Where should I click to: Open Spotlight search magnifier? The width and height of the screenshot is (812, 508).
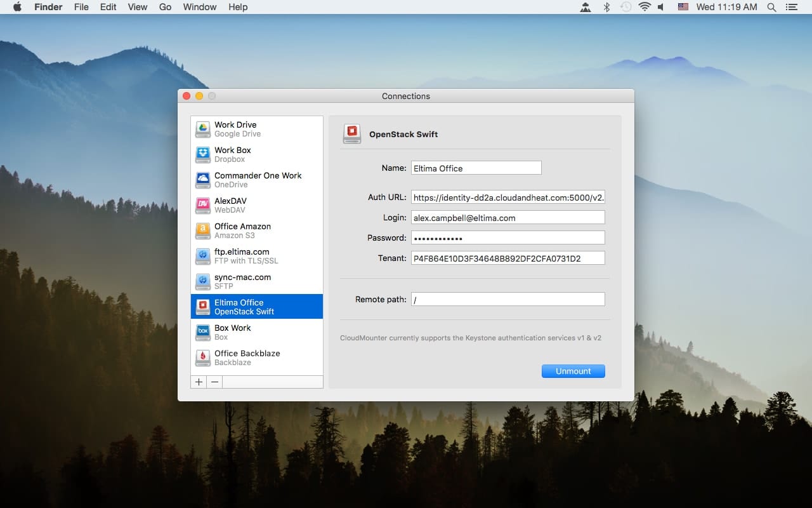[x=771, y=7]
